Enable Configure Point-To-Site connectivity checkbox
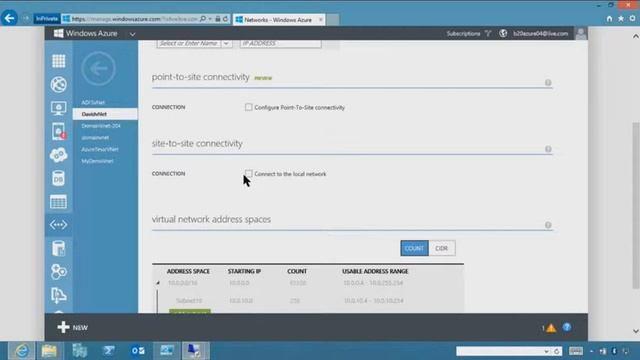Viewport: 640px width, 360px height. click(249, 107)
